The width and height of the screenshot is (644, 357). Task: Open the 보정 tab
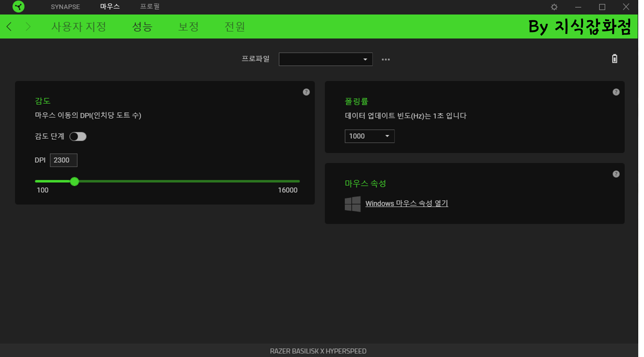188,27
